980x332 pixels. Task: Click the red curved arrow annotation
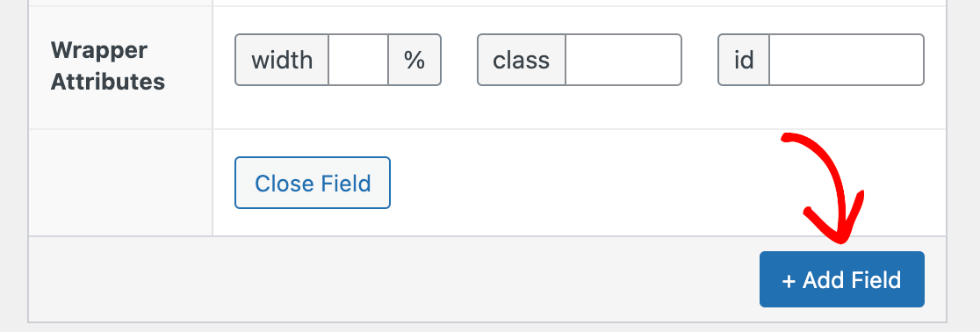824,188
